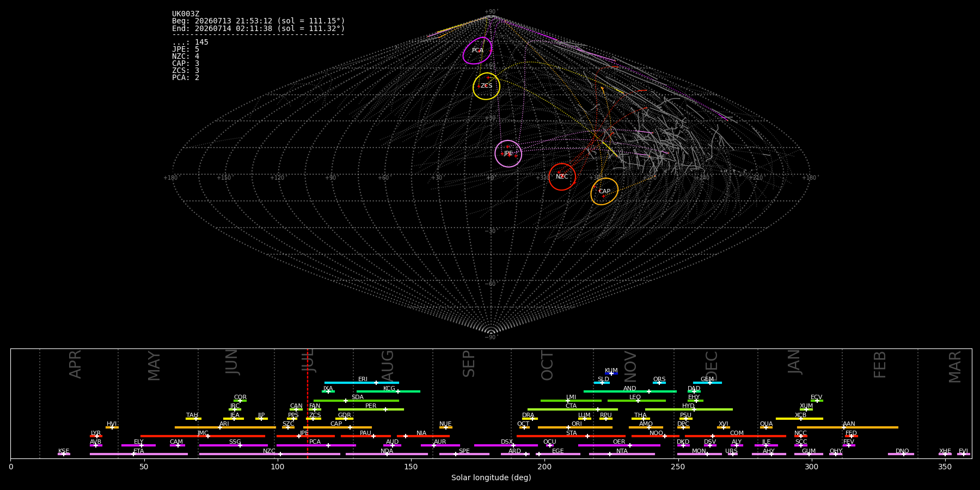The image size is (980, 490).
Task: Click the AUG month label
Action: [x=388, y=366]
